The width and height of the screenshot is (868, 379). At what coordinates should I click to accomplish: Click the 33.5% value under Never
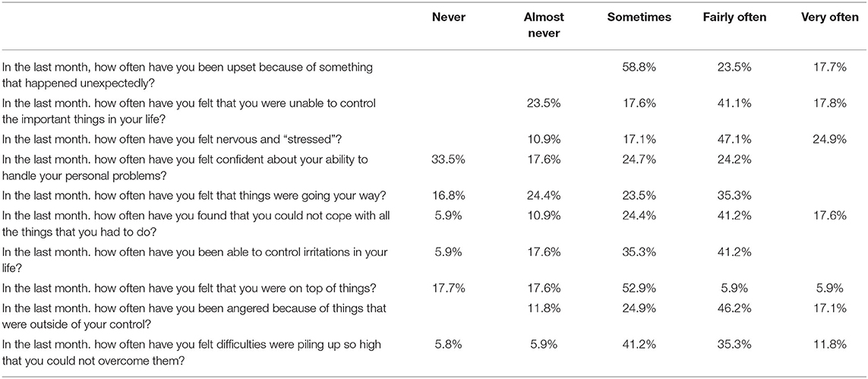pos(448,159)
